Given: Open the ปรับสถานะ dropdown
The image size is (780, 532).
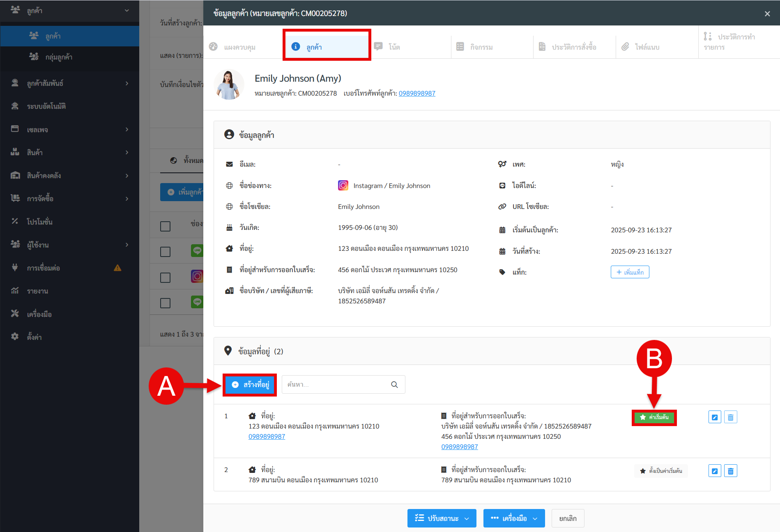Looking at the screenshot, I should coord(442,518).
